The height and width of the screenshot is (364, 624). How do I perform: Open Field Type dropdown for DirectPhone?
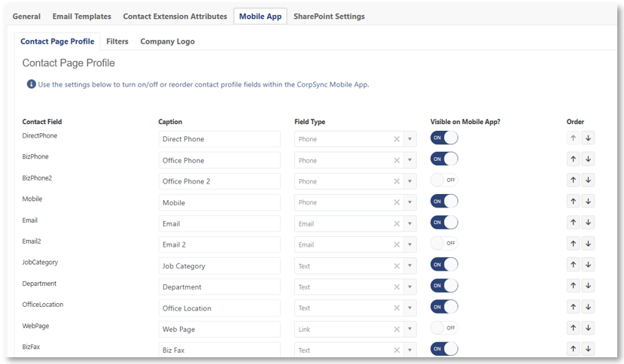410,139
